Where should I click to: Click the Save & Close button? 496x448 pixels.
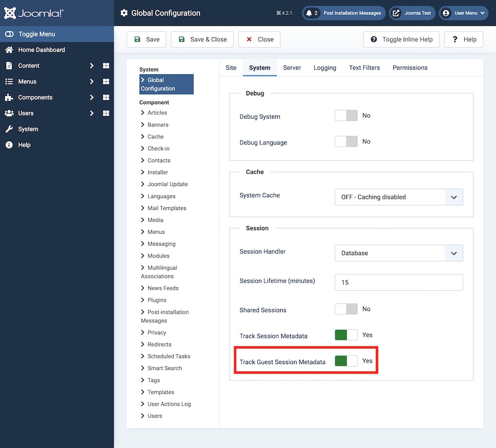pos(202,39)
